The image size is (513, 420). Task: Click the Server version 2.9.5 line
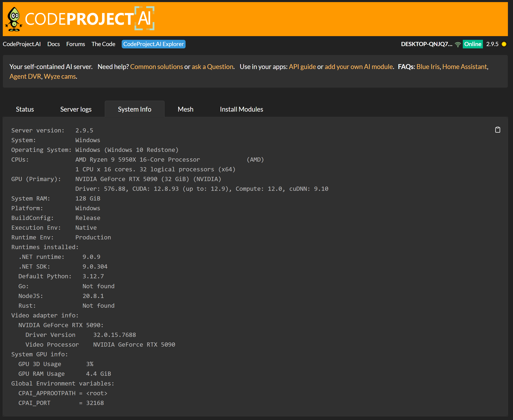tap(52, 130)
